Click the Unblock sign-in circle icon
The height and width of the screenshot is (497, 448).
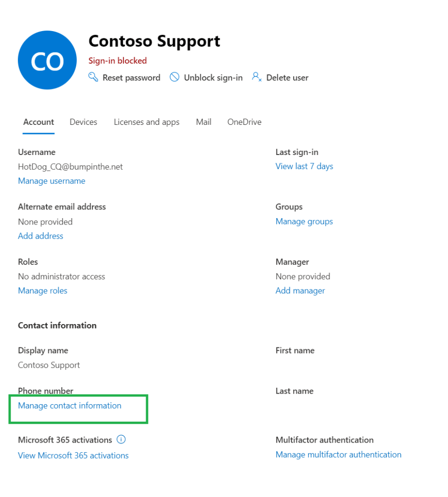(174, 77)
